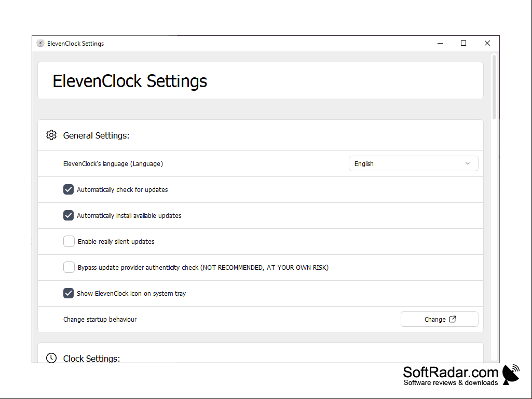Click the General Settings gear icon
Image resolution: width=532 pixels, height=399 pixels.
(x=51, y=135)
